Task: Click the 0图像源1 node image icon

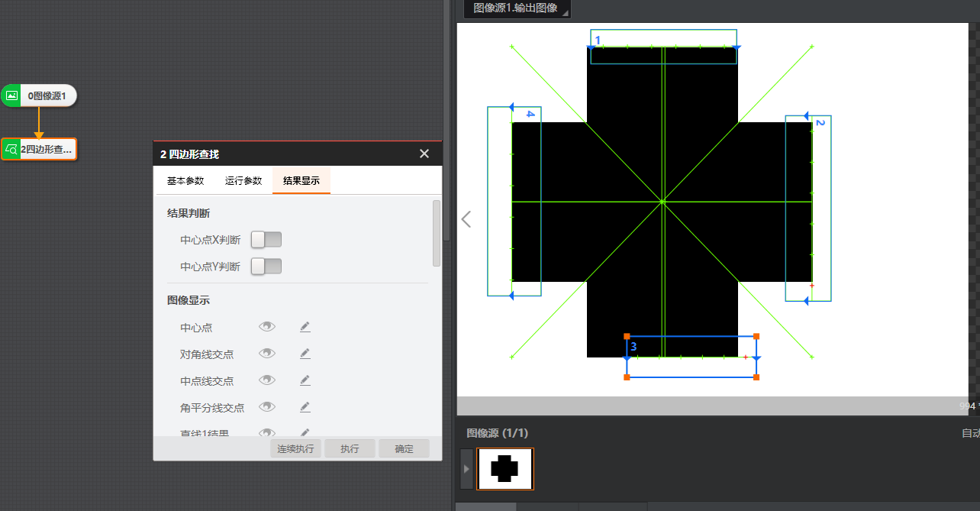Action: tap(11, 95)
